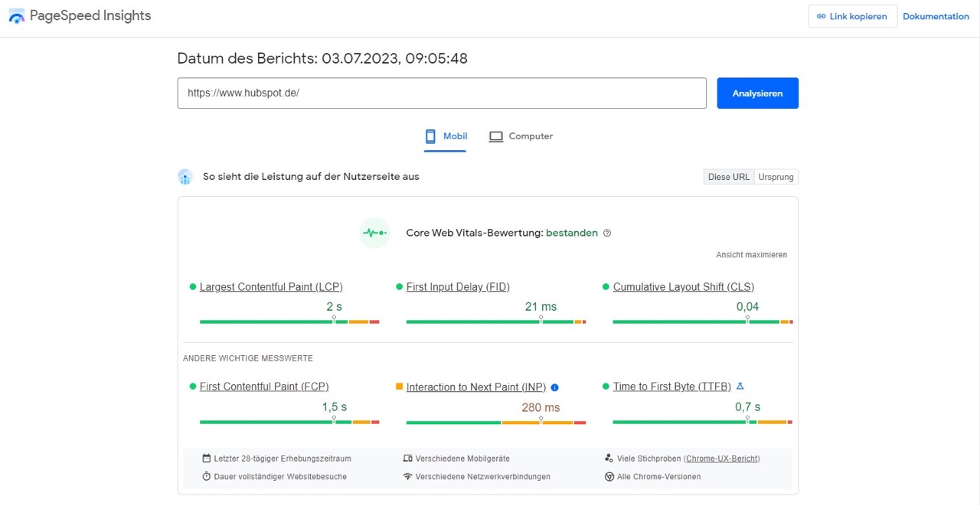Click the 'Datum des Berichts' heading

(322, 58)
